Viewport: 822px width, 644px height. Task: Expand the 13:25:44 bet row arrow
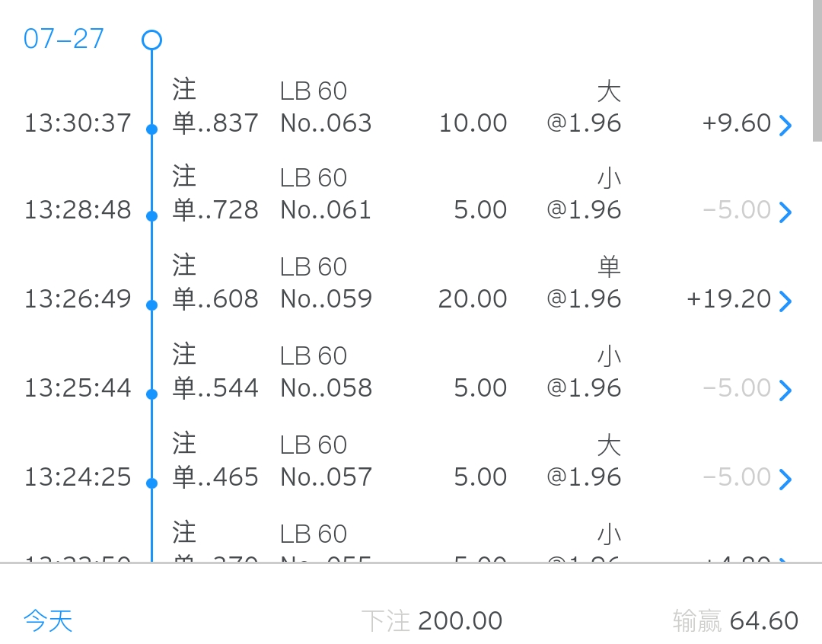[x=785, y=391]
